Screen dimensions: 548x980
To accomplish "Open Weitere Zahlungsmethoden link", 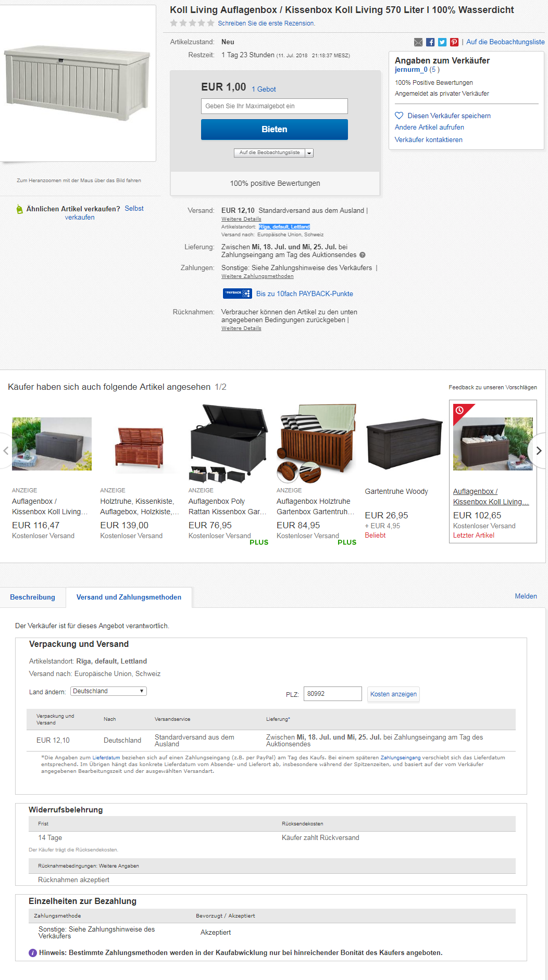I will (257, 276).
